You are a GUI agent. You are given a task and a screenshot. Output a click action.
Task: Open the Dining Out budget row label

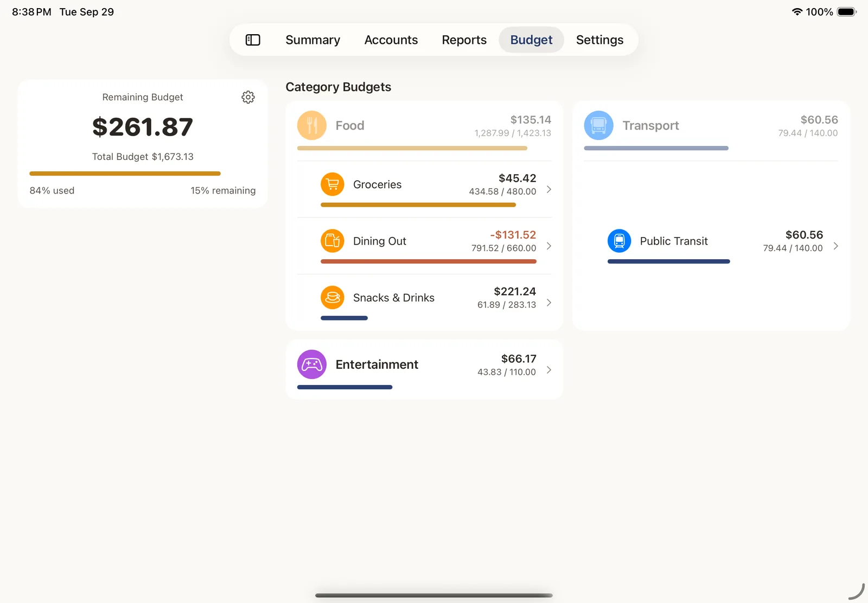pos(380,241)
